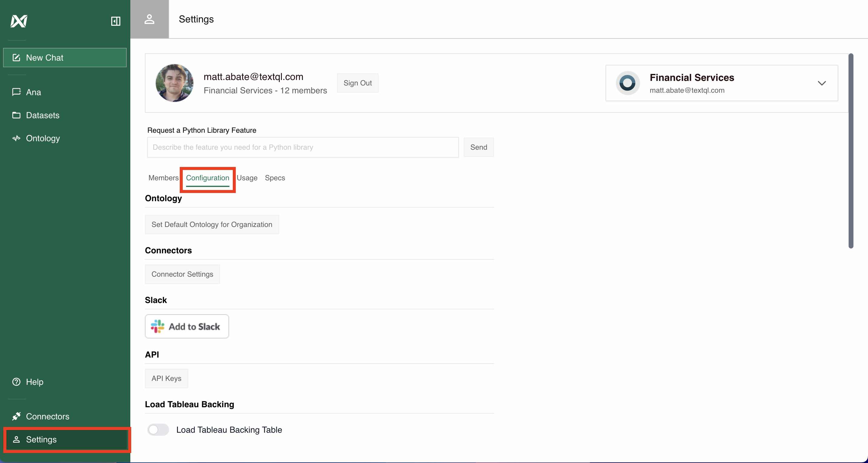This screenshot has height=463, width=868.
Task: Click the person icon tab above Settings title
Action: 150,19
